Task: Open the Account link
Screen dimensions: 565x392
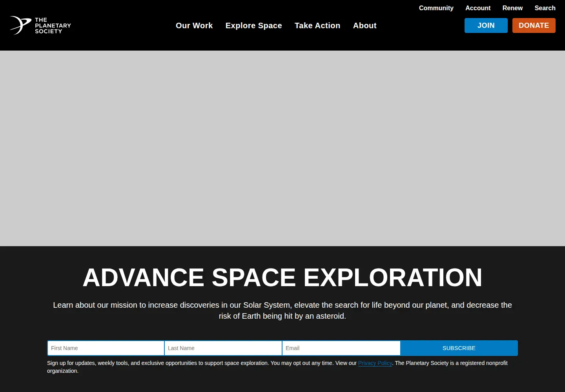Action: point(478,8)
